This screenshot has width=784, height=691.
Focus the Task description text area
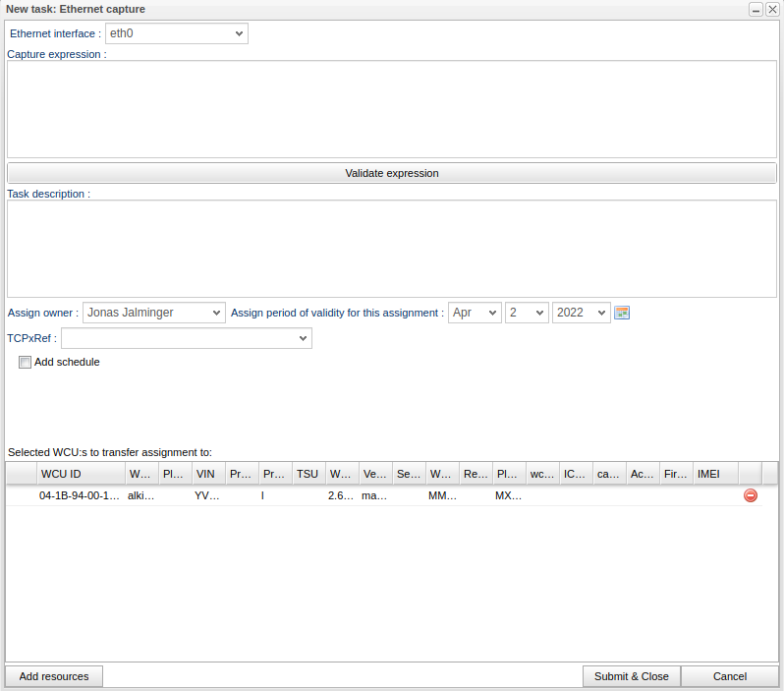coord(392,249)
